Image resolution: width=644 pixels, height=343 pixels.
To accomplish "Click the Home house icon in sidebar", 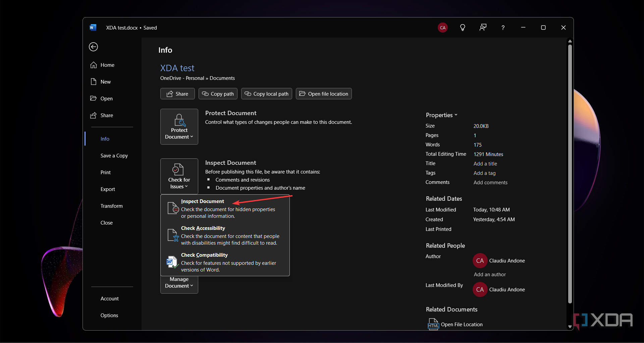I will click(x=94, y=65).
